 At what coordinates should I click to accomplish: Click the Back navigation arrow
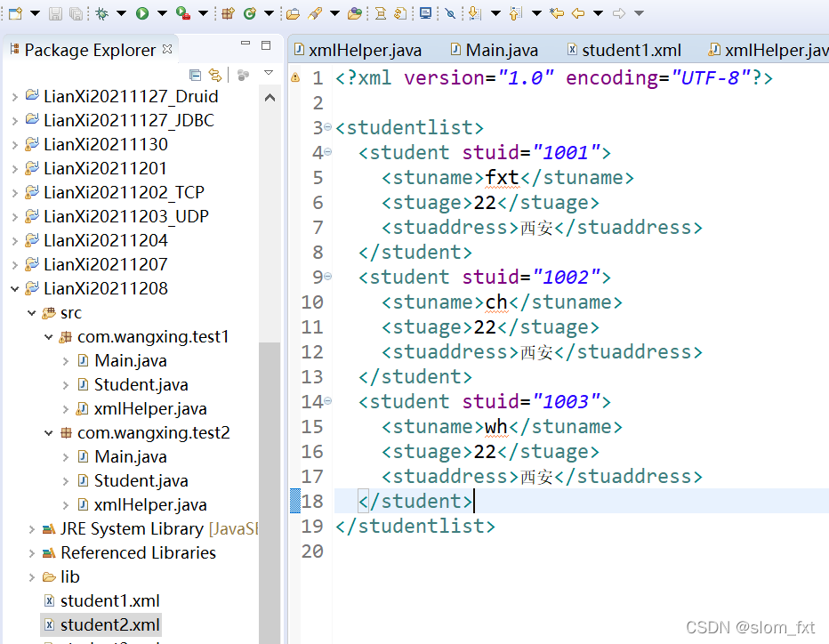click(578, 13)
